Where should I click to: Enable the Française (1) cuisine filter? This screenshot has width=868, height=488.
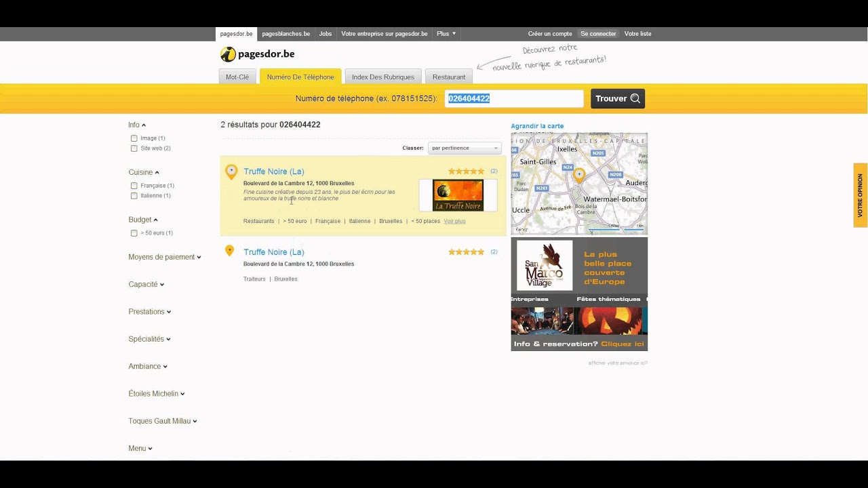pos(134,186)
